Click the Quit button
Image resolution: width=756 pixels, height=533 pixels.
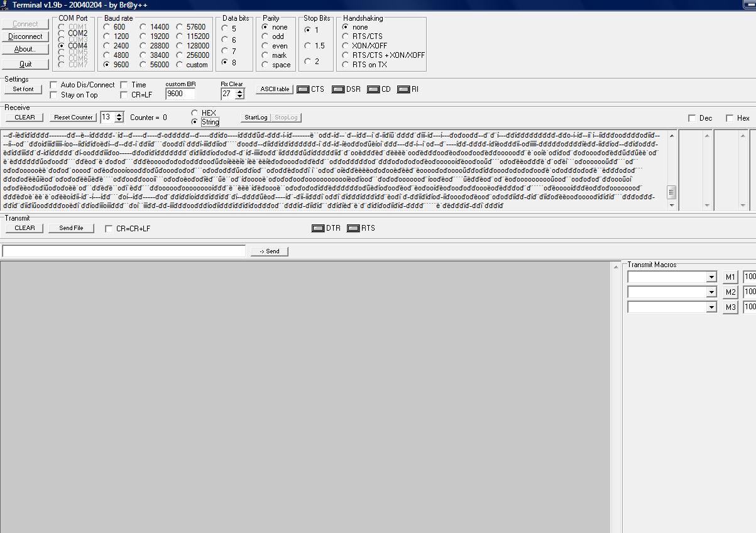pos(25,64)
